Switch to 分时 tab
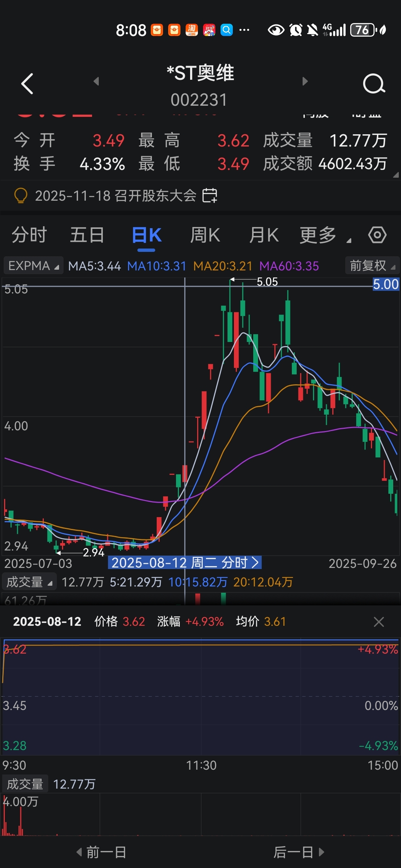The image size is (401, 868). click(x=29, y=235)
